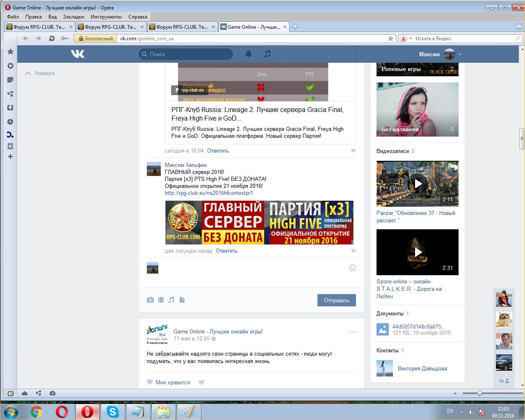The image size is (525, 420).
Task: Jump up with the Наверх link
Action: click(x=40, y=73)
